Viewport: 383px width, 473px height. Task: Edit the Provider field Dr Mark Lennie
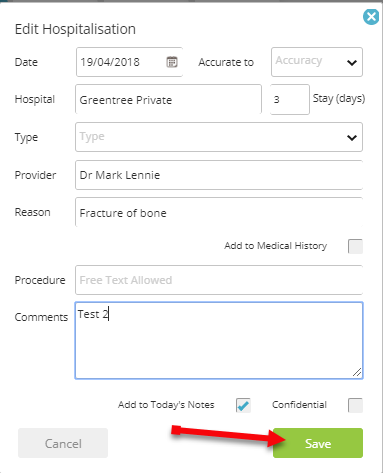pos(219,175)
